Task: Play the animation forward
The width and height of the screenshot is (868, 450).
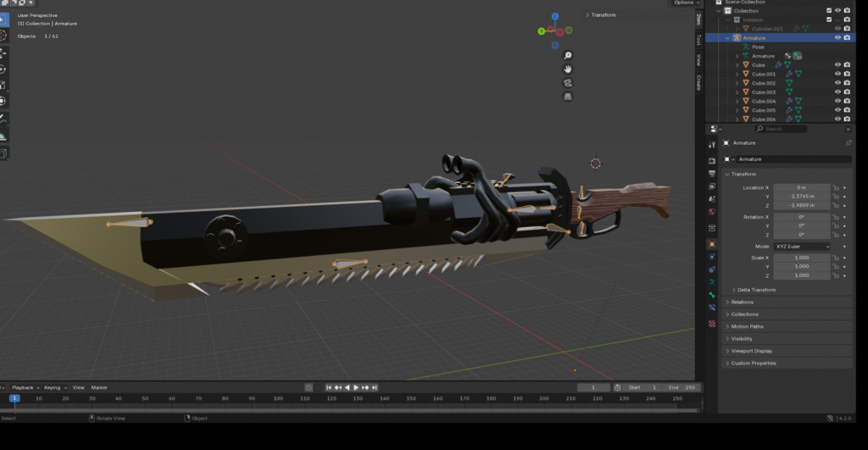Action: click(356, 387)
